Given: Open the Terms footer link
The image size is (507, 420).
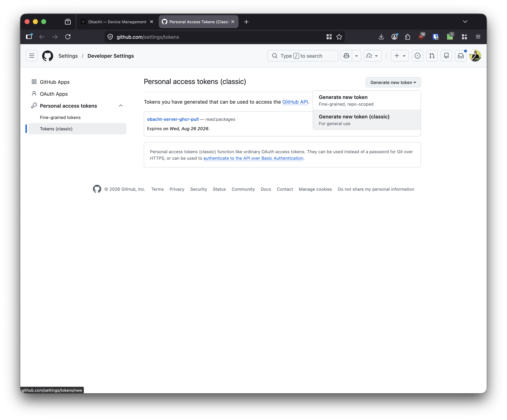Looking at the screenshot, I should 157,189.
